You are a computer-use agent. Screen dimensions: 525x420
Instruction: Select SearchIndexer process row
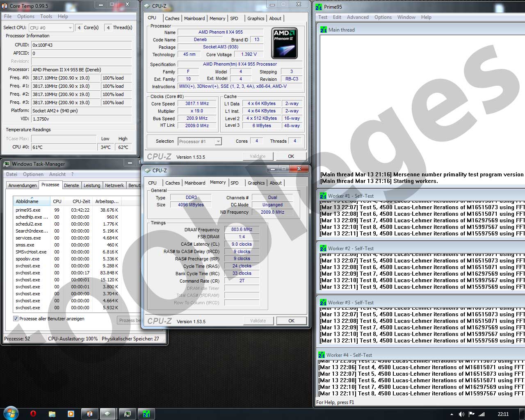tap(67, 231)
